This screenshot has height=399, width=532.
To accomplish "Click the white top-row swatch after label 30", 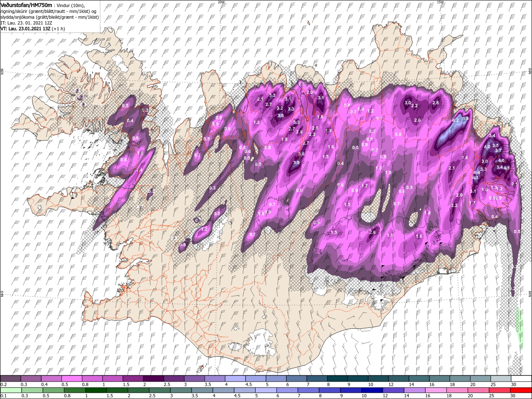I will pyautogui.click(x=520, y=379).
